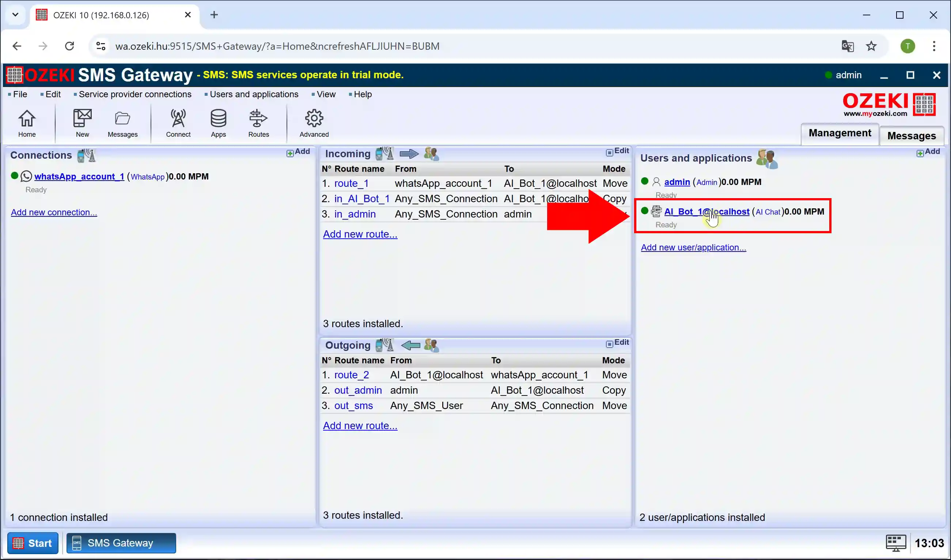Click the Connect icon in toolbar
The width and height of the screenshot is (951, 560).
click(179, 123)
